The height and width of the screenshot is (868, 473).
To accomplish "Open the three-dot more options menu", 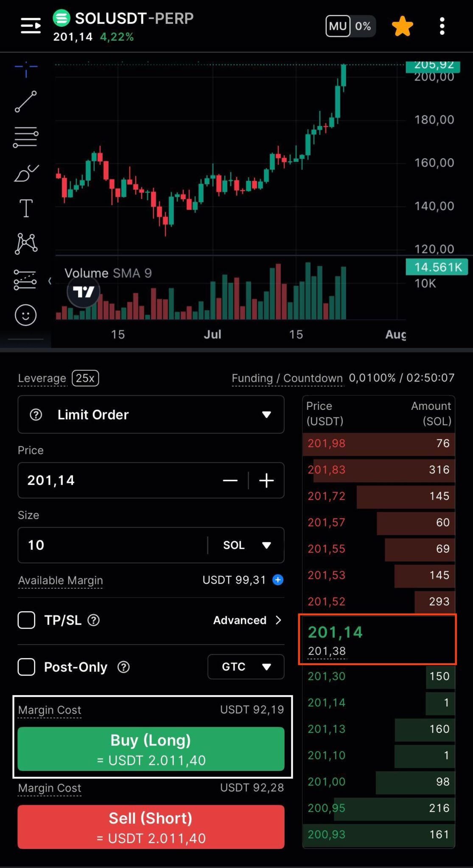I will pos(442,26).
